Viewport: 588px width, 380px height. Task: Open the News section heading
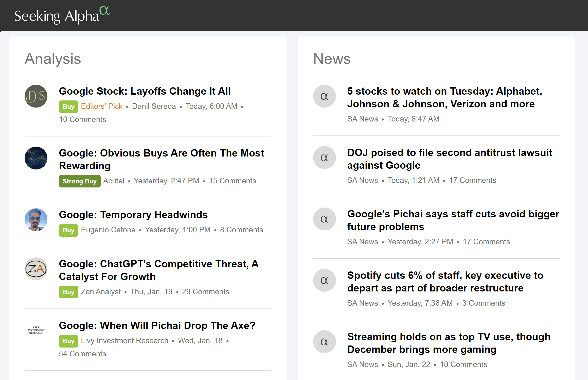[x=332, y=59]
